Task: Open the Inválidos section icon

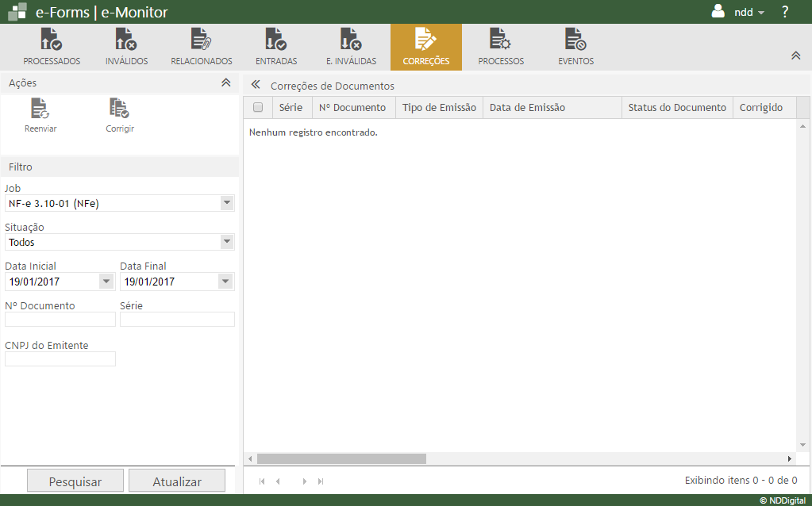Action: 126,40
